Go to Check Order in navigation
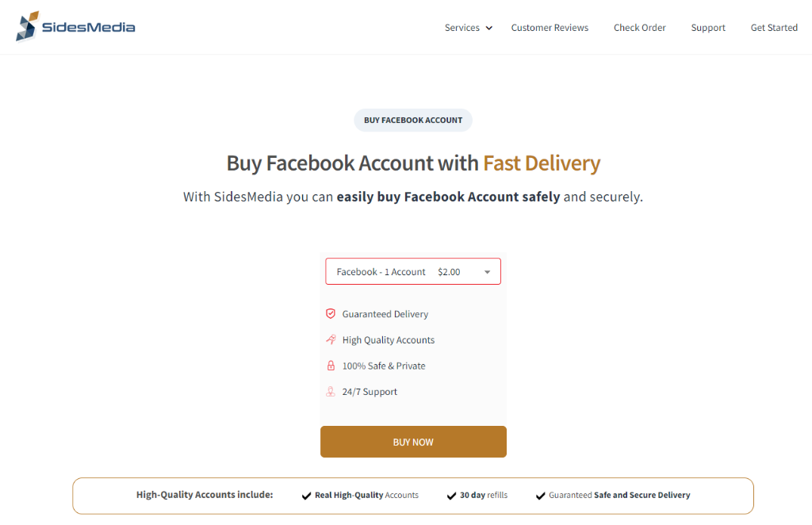 (x=640, y=28)
